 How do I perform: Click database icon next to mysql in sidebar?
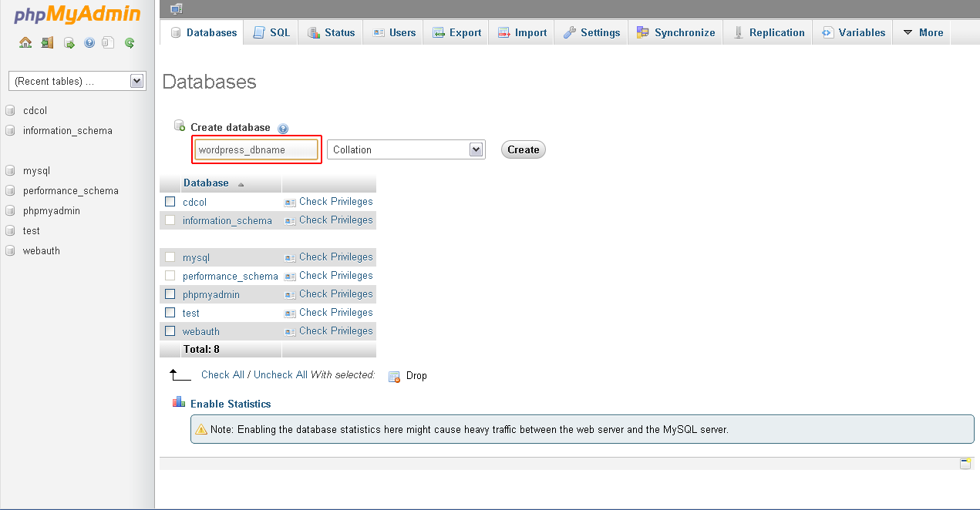pos(10,170)
